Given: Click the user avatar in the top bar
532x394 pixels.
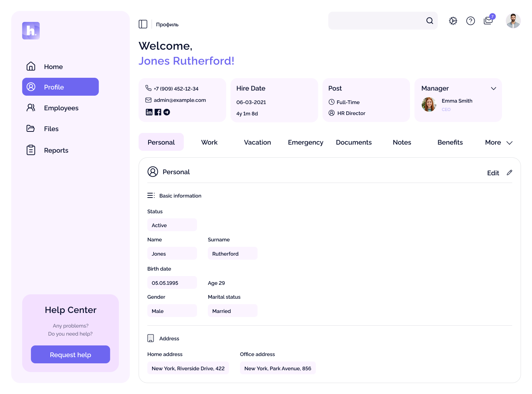Looking at the screenshot, I should tap(513, 21).
